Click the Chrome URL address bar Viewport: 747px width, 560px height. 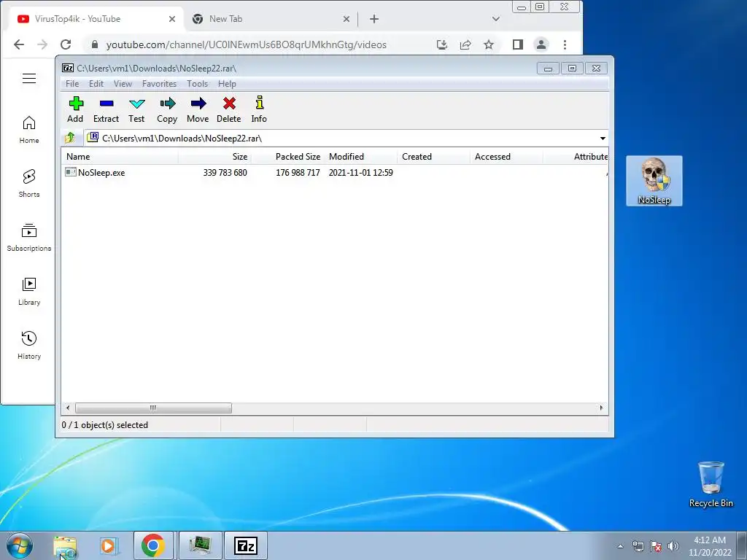pyautogui.click(x=246, y=44)
